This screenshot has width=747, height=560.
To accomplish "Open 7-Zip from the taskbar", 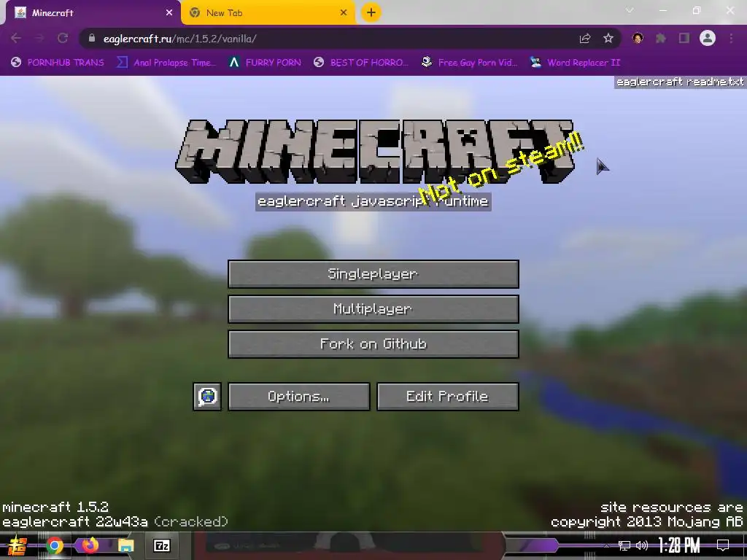I will pyautogui.click(x=161, y=545).
